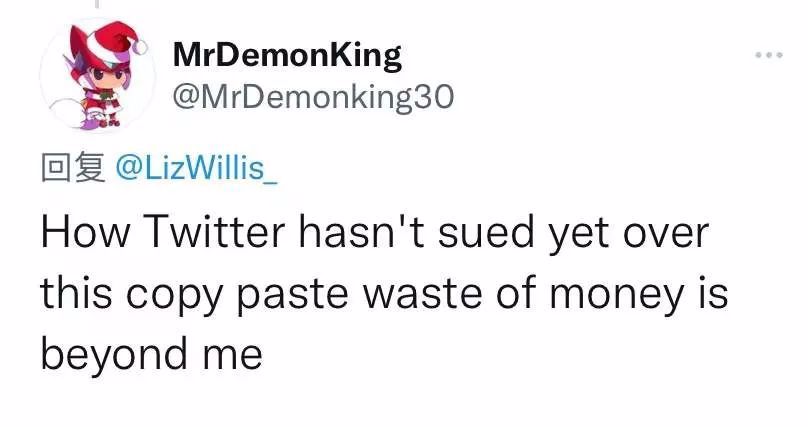This screenshot has height=427, width=808.
Task: Click the word "this" starting second line
Action: coord(76,293)
